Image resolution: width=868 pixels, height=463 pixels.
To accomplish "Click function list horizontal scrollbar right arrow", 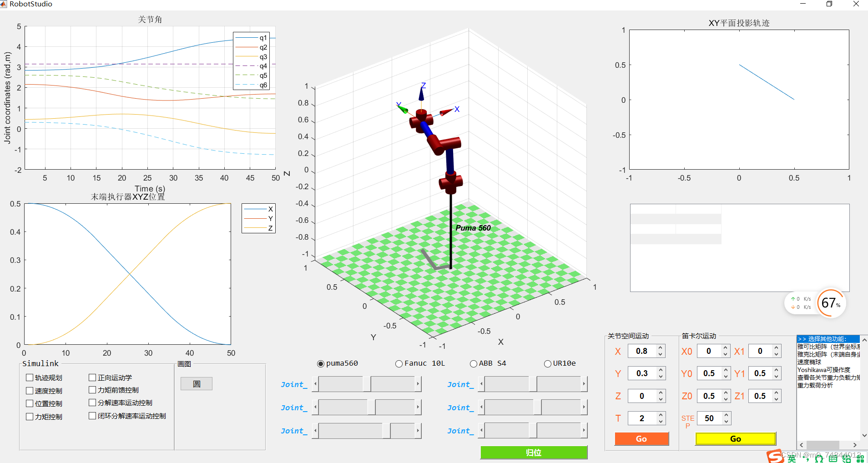I will point(855,445).
